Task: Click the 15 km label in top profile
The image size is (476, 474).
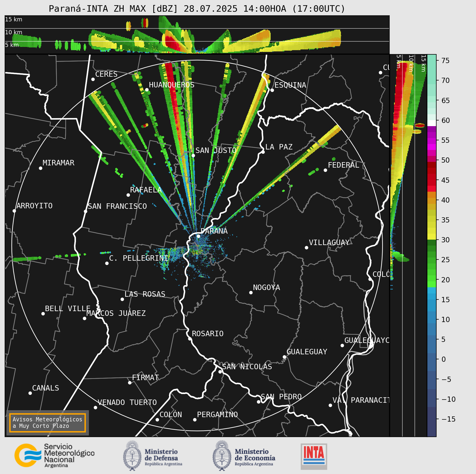Action: tap(14, 19)
